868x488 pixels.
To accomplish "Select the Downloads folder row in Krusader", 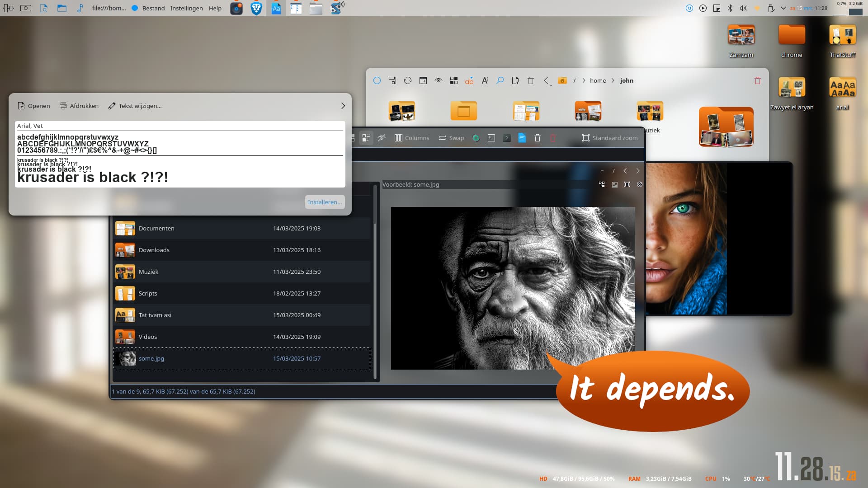I will (x=241, y=250).
